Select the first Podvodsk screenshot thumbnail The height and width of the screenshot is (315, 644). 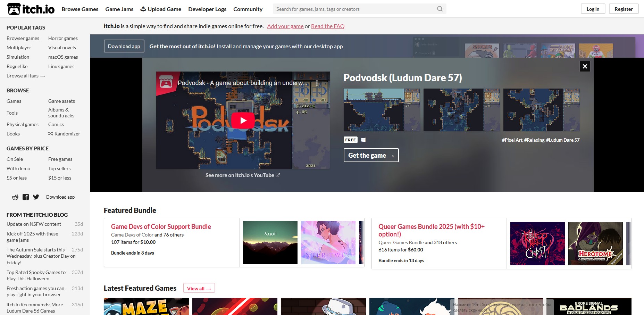[x=382, y=110]
